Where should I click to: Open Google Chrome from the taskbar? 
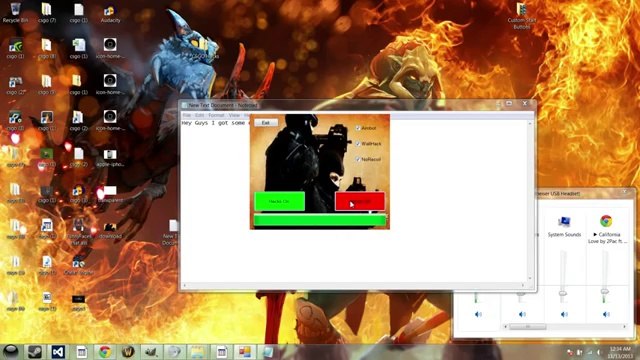point(105,352)
